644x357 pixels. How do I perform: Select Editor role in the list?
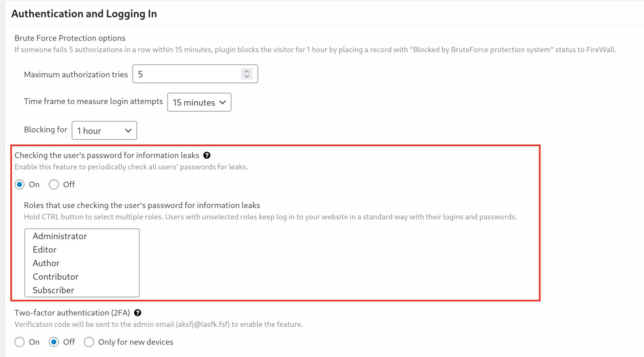45,250
